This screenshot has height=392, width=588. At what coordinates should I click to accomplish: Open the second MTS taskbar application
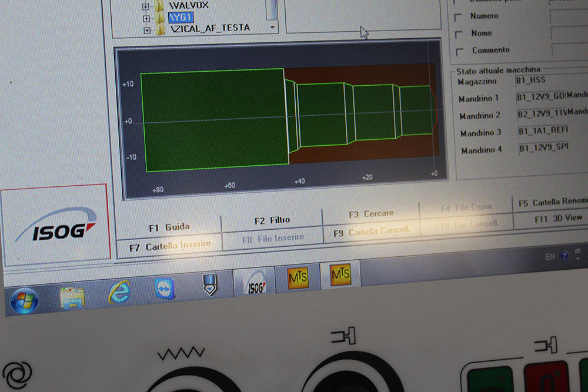tap(340, 274)
